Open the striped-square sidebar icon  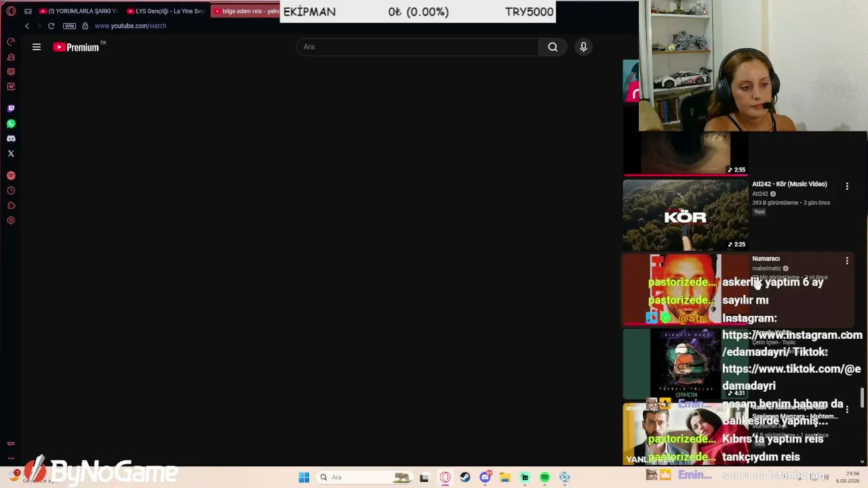[11, 72]
